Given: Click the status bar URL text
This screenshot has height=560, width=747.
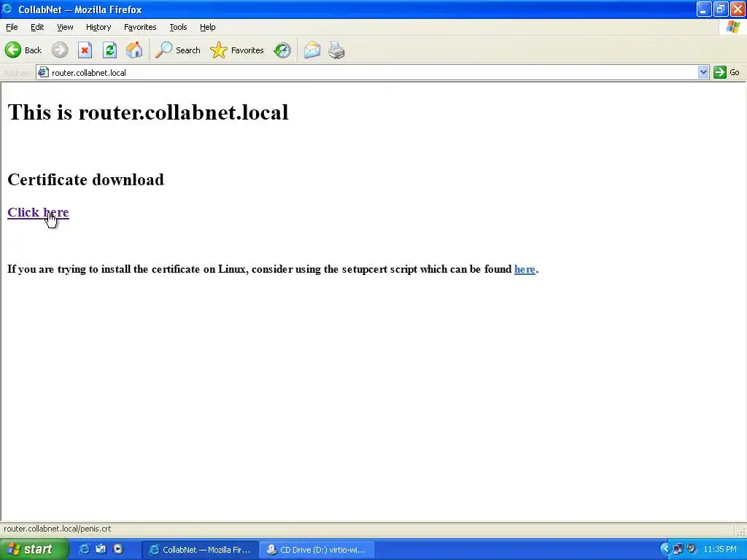Looking at the screenshot, I should coord(57,529).
